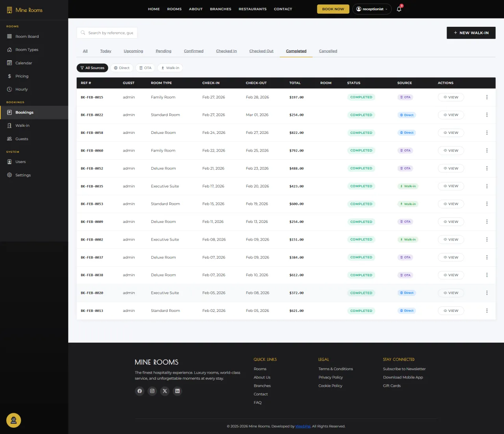Screen dimensions: 504x434
Task: Switch to the Cancelled tab
Action: [x=328, y=51]
